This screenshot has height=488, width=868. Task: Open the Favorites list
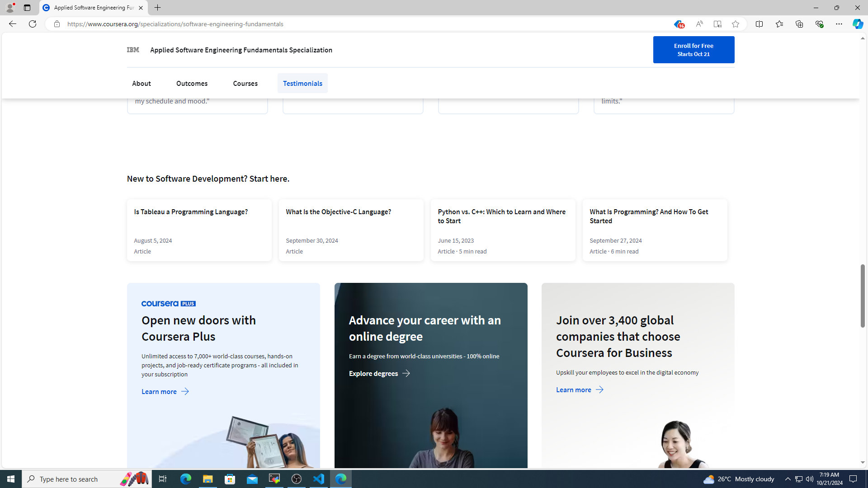pyautogui.click(x=779, y=24)
